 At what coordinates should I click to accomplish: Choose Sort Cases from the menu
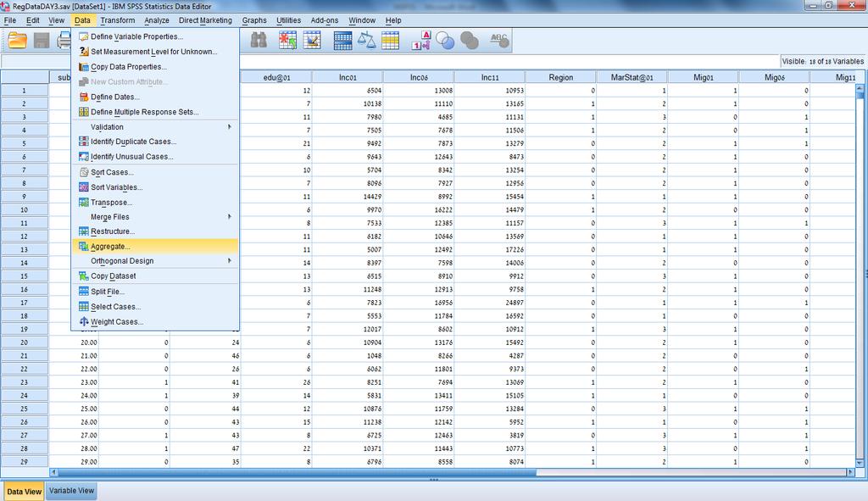(155, 172)
